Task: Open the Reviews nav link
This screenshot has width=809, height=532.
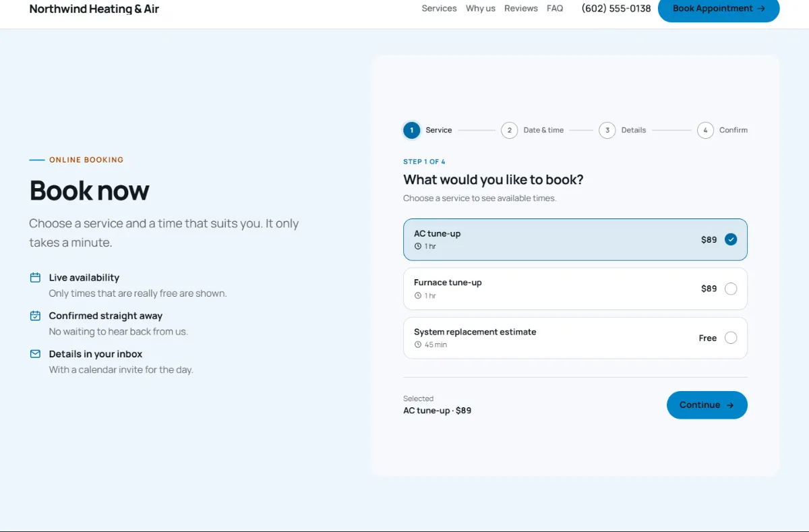Action: [521, 9]
